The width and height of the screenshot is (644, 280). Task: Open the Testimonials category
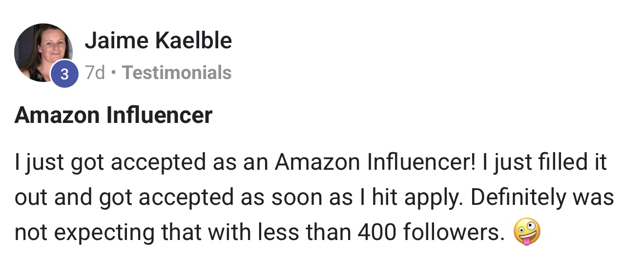point(177,73)
